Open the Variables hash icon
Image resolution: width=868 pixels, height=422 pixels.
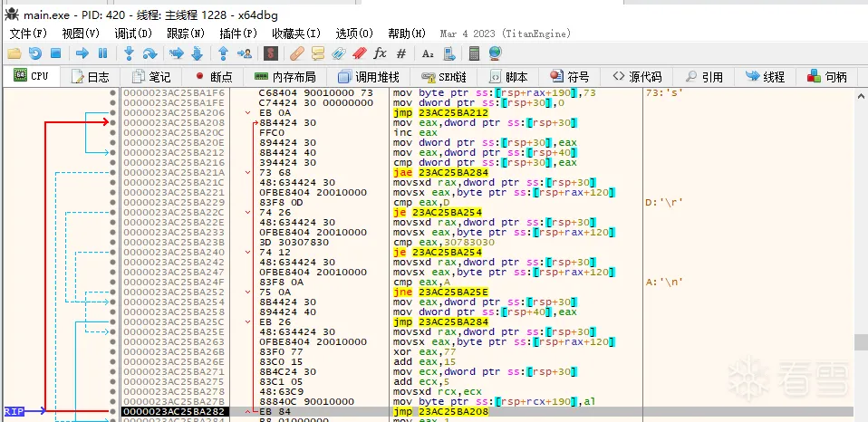(402, 53)
